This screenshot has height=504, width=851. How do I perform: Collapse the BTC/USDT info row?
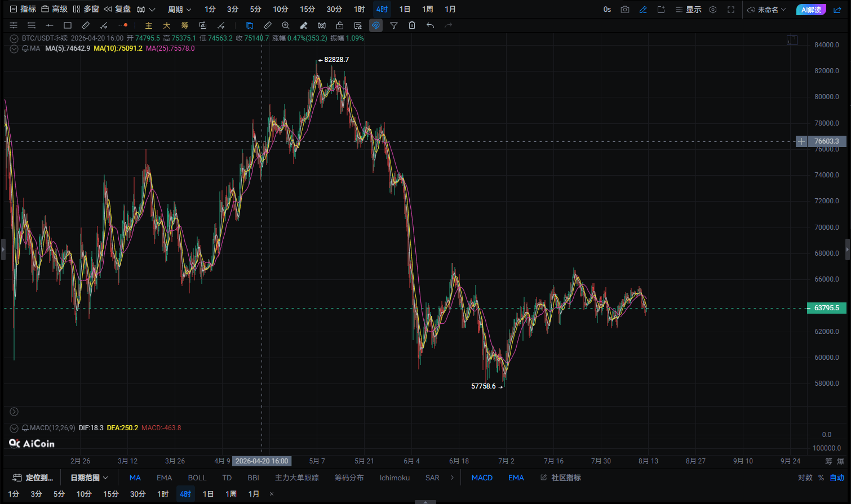(14, 38)
